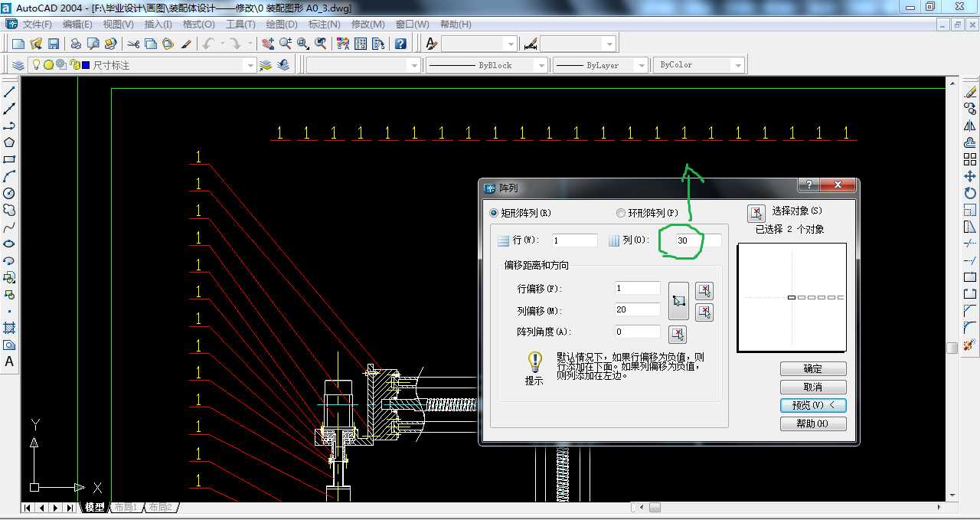980x520 pixels.
Task: Click pick both offsets button in Array dialog
Action: (678, 301)
